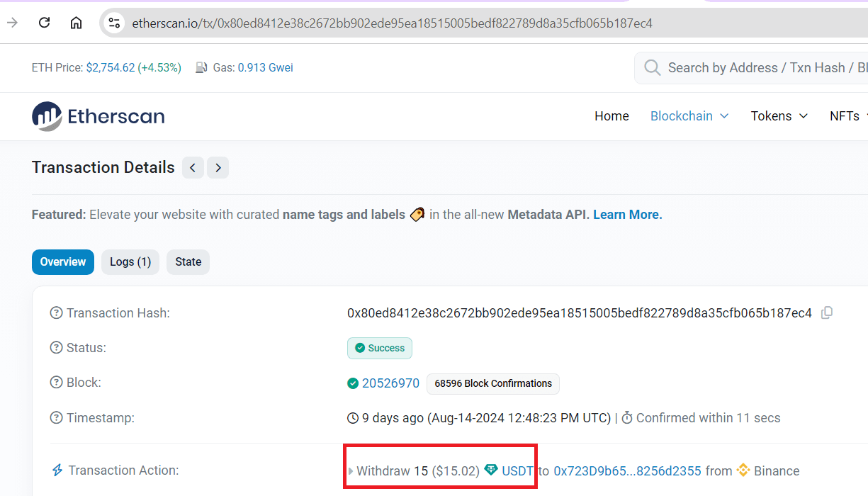Open address 0x723D9b65...8256d2355 link
Viewport: 868px width, 496px height.
[627, 470]
